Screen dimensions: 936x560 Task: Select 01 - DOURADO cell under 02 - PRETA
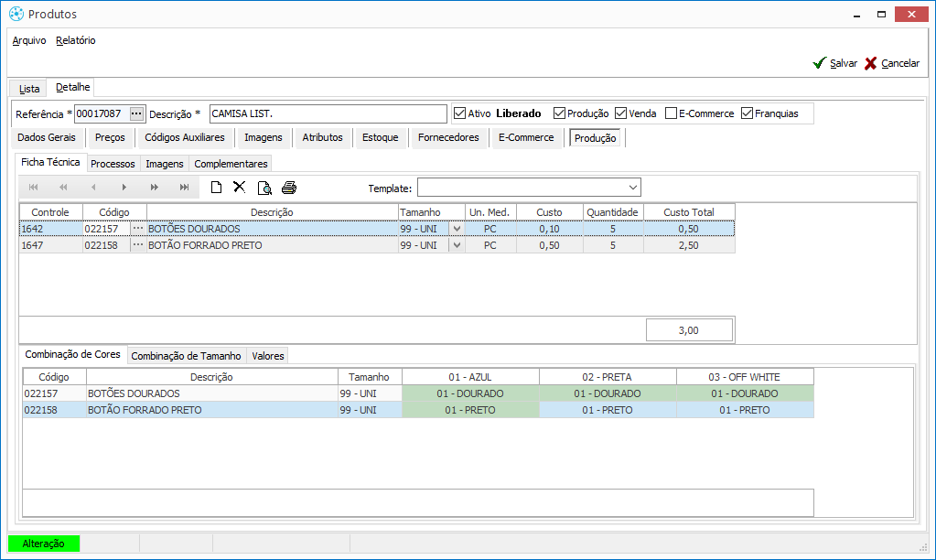(x=608, y=393)
